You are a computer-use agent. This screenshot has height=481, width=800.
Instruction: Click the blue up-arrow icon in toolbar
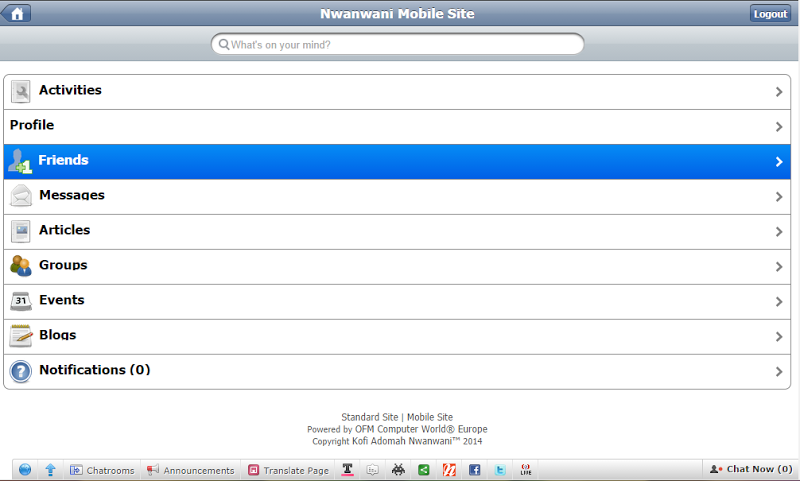click(x=50, y=470)
